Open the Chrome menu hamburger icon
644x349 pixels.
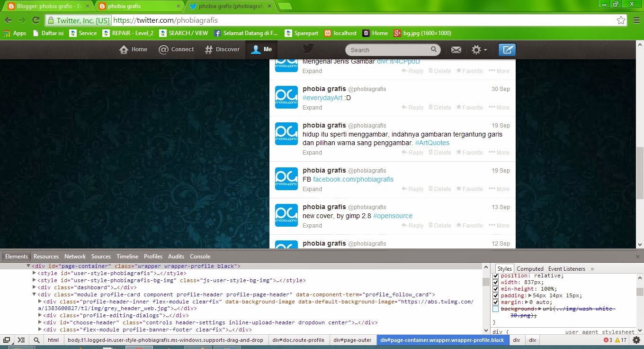click(636, 20)
